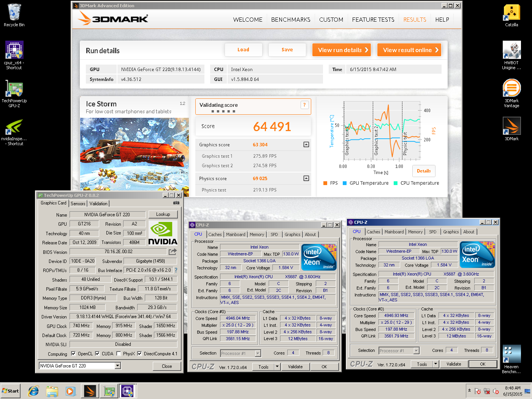Click GPU Temperature blue legend swatch

click(x=345, y=183)
